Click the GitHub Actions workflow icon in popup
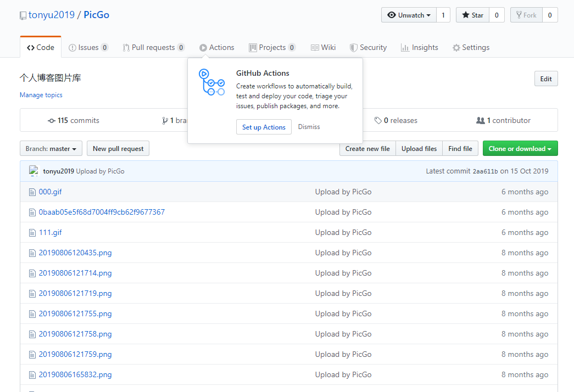 (x=211, y=82)
